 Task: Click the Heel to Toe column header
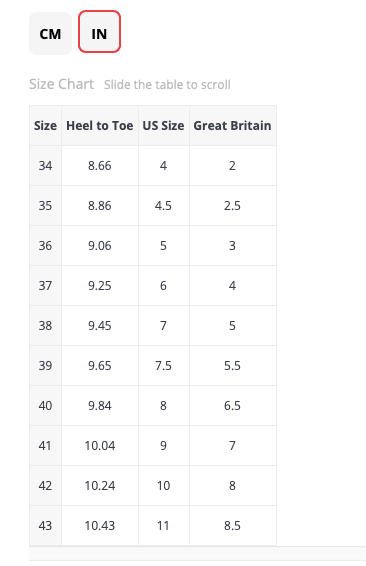100,126
